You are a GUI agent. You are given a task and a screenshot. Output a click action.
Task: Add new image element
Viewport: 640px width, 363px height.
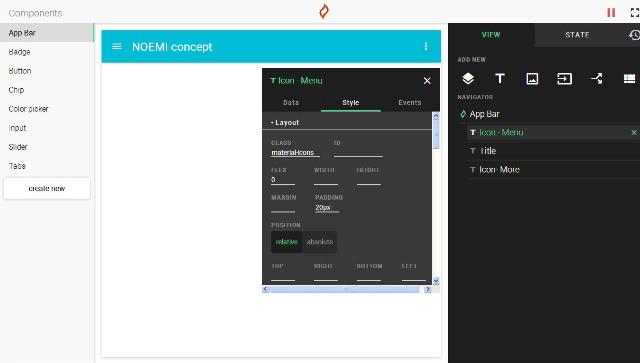click(532, 78)
